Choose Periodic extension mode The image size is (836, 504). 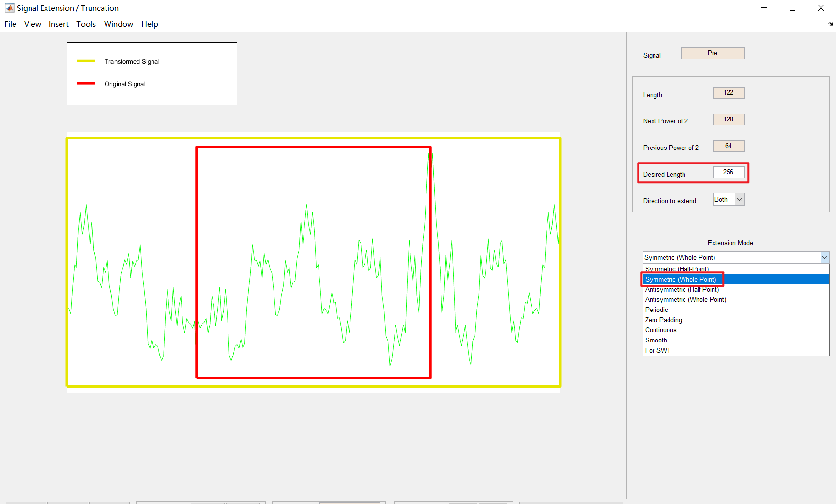656,310
